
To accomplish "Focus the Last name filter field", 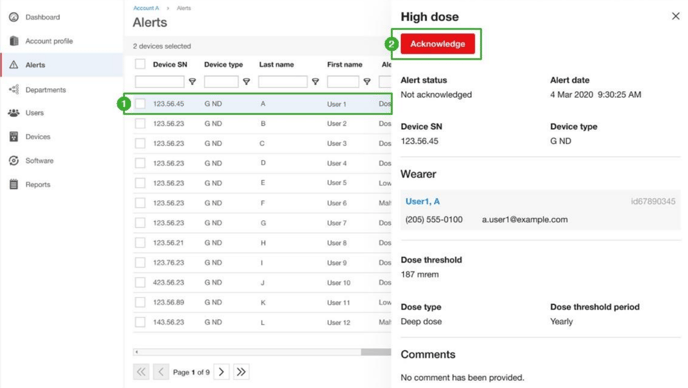I will [283, 82].
